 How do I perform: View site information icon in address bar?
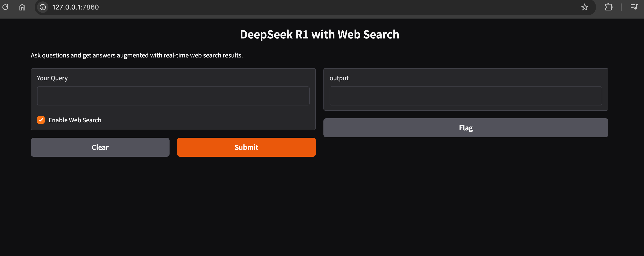point(43,7)
